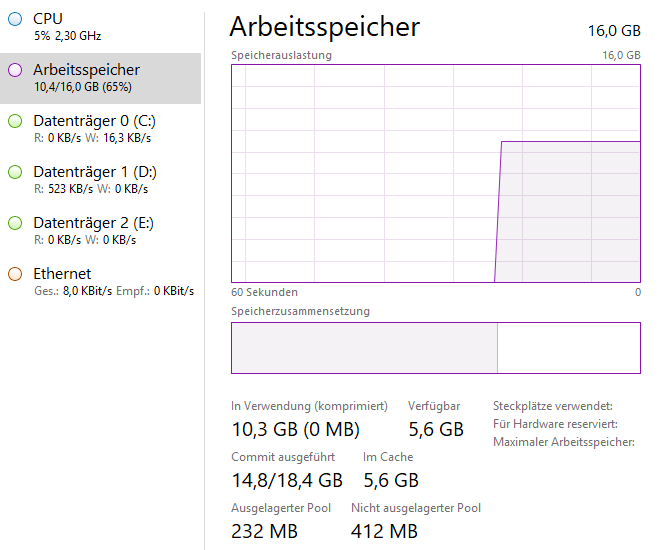Click the green Datenträger 0 (C:) circle icon
The image size is (660, 550).
(15, 121)
